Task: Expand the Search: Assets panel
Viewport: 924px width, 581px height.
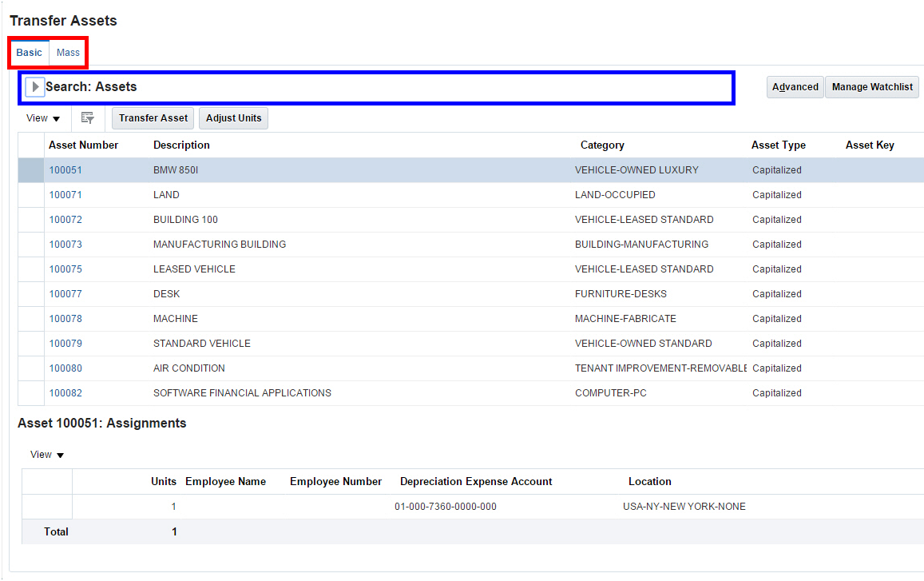Action: pos(35,86)
